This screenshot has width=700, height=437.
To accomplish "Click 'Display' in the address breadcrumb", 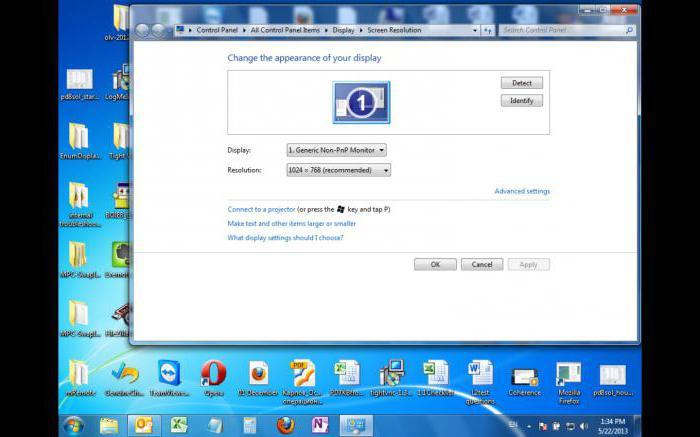I will pyautogui.click(x=343, y=30).
